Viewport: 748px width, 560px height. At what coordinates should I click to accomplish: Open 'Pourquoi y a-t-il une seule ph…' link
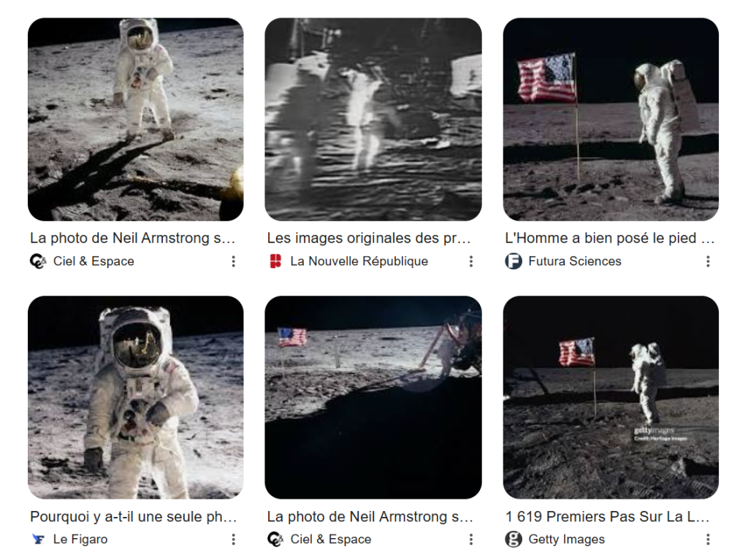[134, 516]
